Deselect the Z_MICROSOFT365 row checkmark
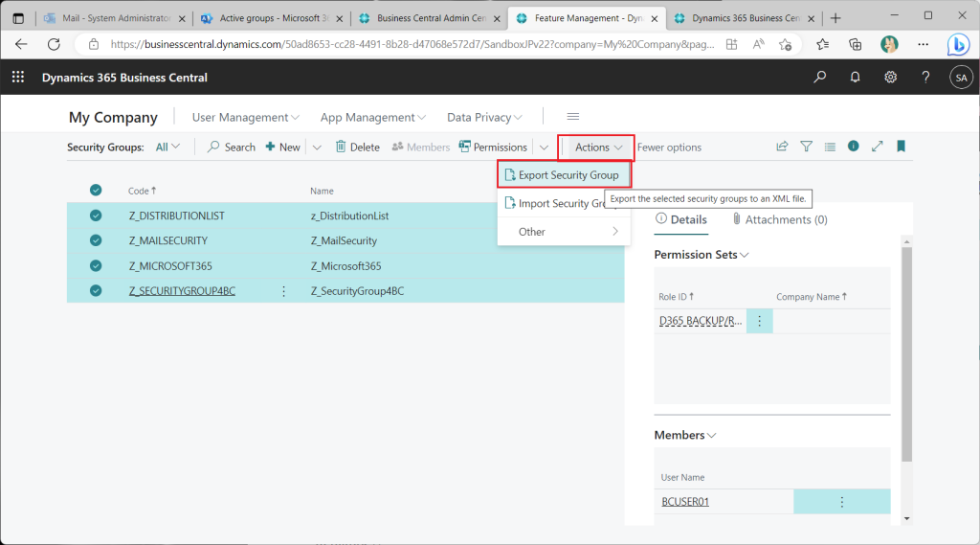 pyautogui.click(x=96, y=265)
